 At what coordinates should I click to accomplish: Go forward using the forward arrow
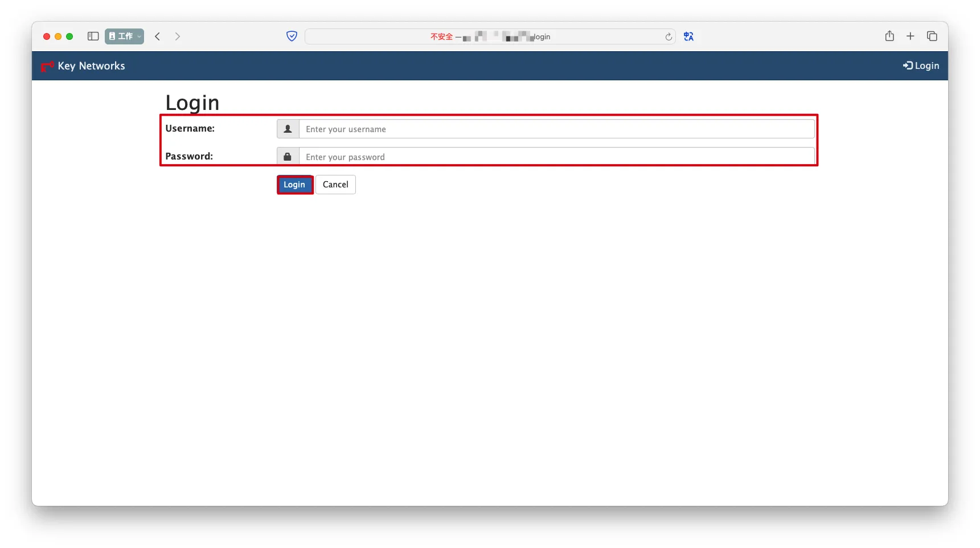(x=178, y=36)
